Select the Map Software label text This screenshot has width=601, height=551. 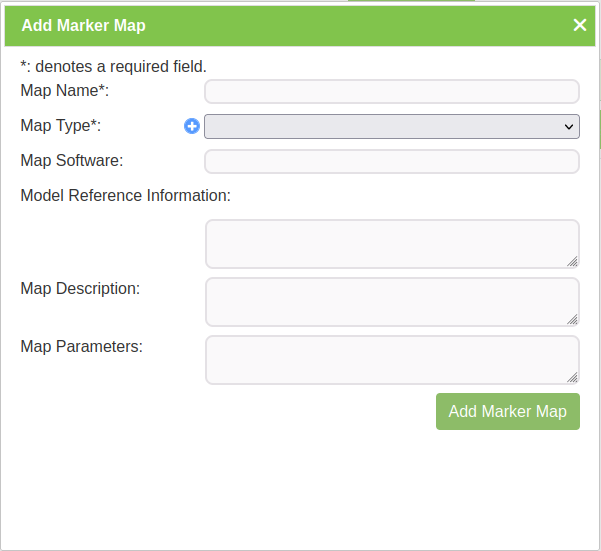point(71,160)
